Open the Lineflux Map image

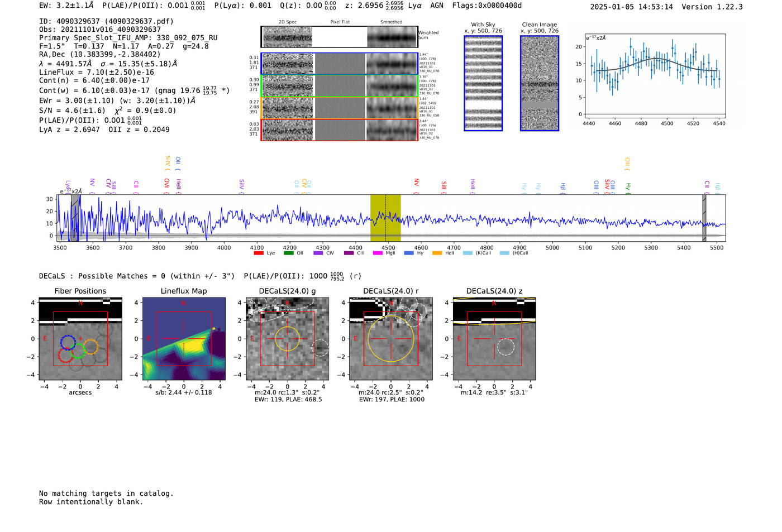tap(184, 338)
